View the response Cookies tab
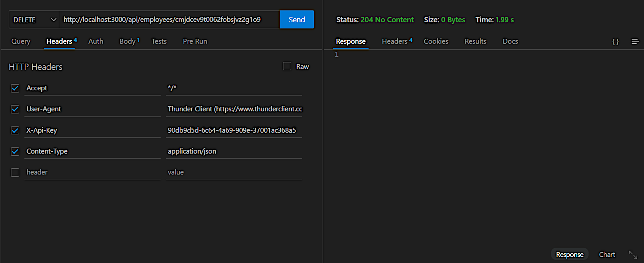This screenshot has height=263, width=644. tap(436, 41)
